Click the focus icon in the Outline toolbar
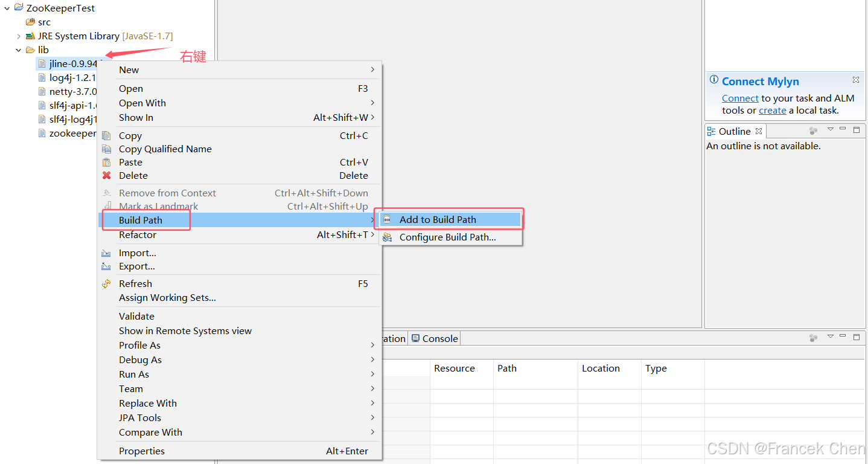Image resolution: width=868 pixels, height=464 pixels. tap(813, 130)
